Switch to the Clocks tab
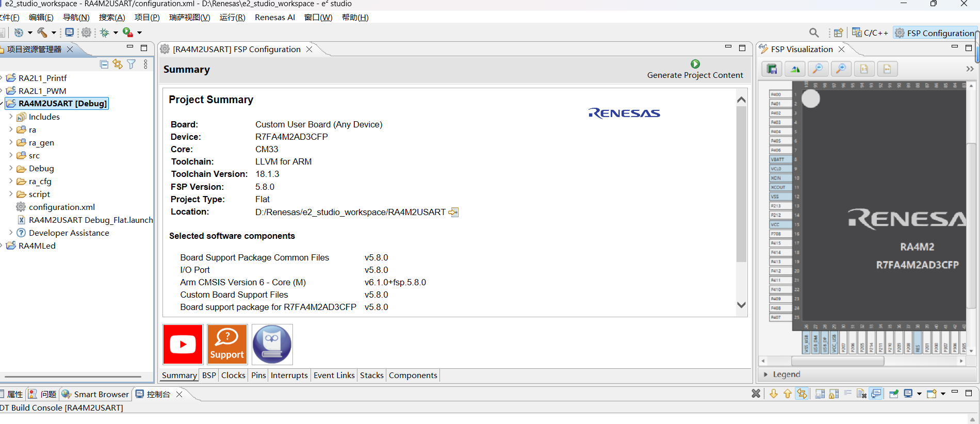The height and width of the screenshot is (424, 980). click(233, 375)
